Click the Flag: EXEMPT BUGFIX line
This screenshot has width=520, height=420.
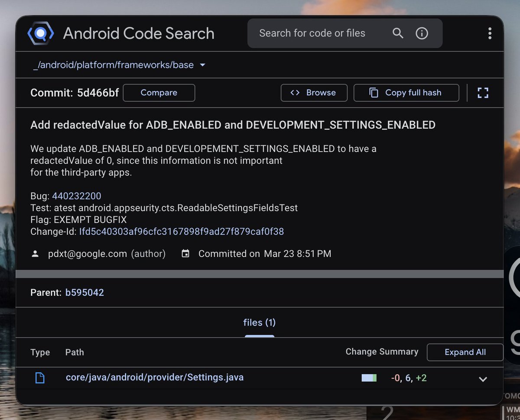pyautogui.click(x=78, y=220)
